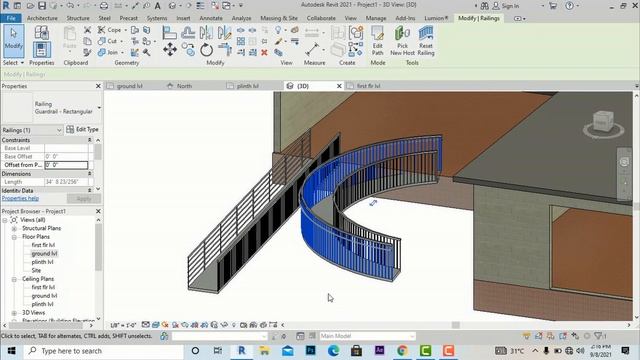This screenshot has width=640, height=360.
Task: Click the Edit Path button
Action: click(x=378, y=41)
